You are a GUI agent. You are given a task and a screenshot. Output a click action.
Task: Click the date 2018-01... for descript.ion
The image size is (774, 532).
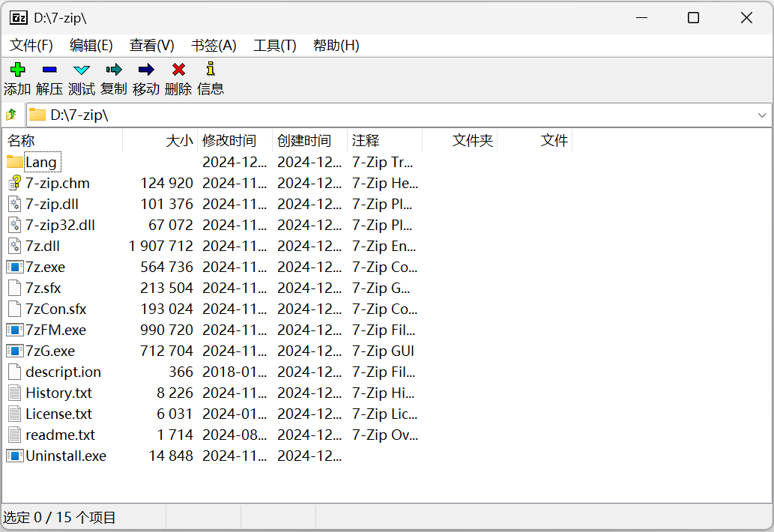[235, 372]
